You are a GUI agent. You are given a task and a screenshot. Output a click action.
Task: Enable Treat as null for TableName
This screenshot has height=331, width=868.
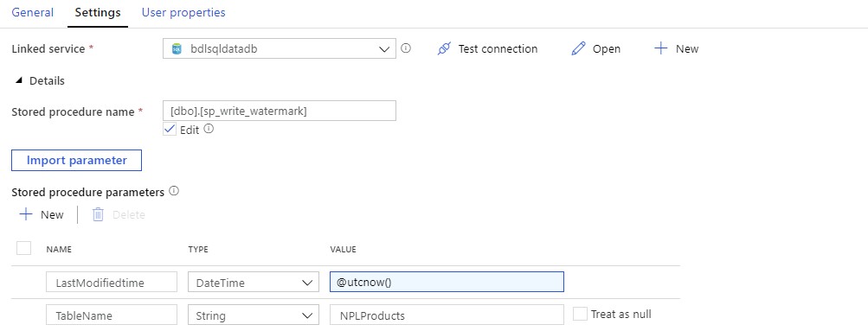580,314
